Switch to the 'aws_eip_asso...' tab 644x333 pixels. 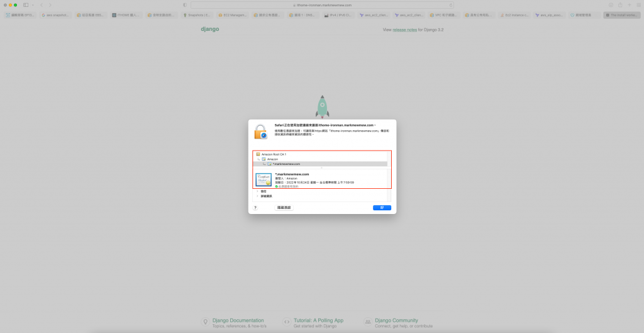pyautogui.click(x=550, y=15)
